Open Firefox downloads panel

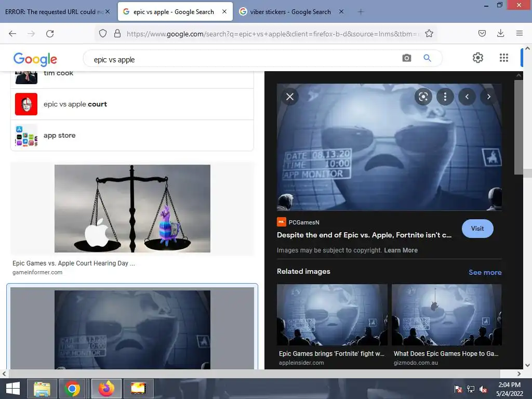point(500,33)
